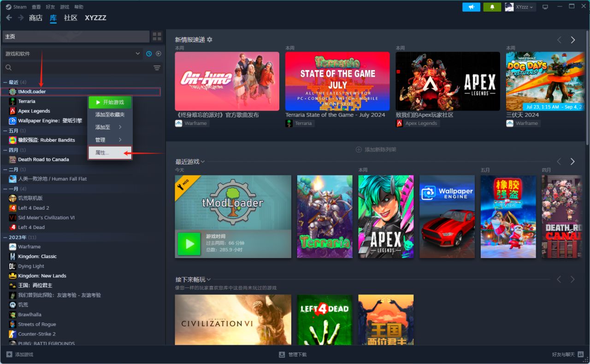Screen dimensions: 590x364
Task: Switch to collections grid view icon
Action: click(x=157, y=36)
